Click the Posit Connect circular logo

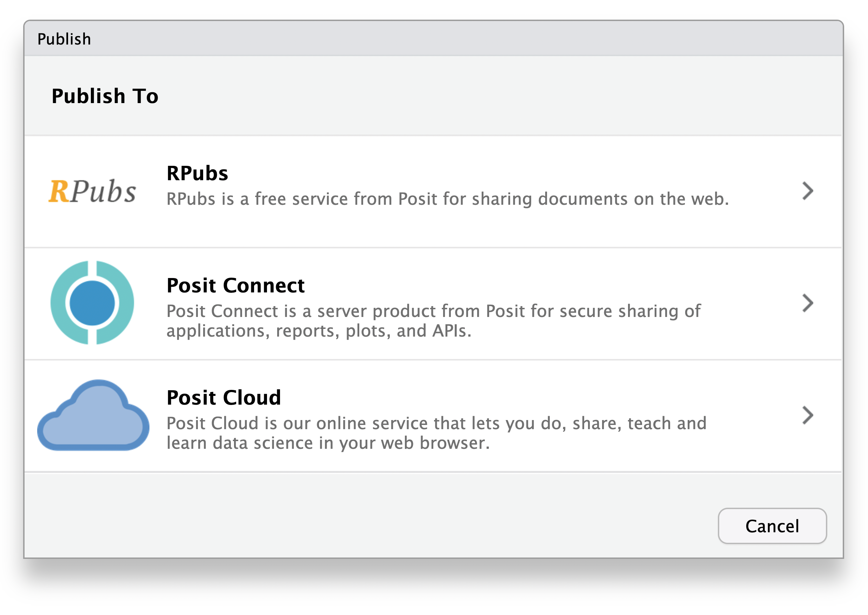click(92, 303)
